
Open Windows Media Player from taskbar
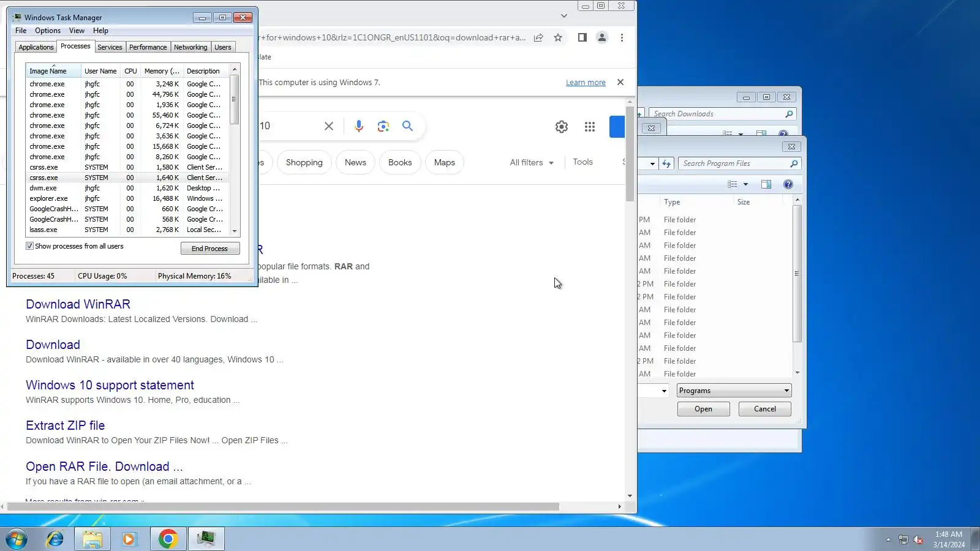[129, 539]
